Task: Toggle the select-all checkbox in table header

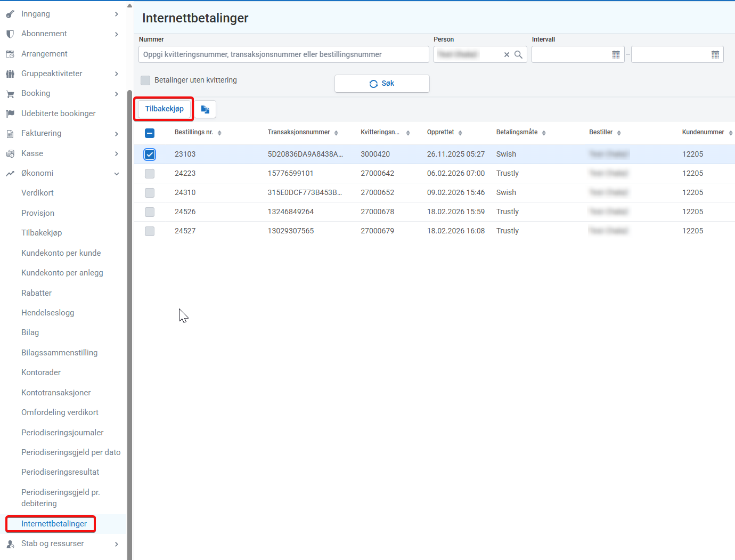Action: 150,133
